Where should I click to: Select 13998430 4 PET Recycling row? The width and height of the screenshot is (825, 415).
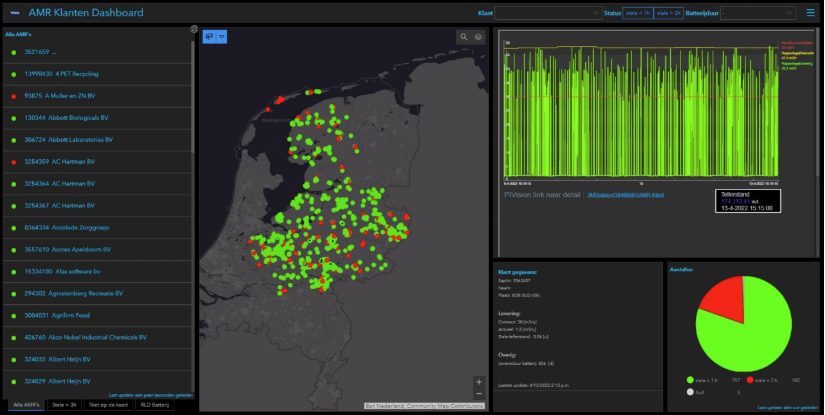pos(97,74)
